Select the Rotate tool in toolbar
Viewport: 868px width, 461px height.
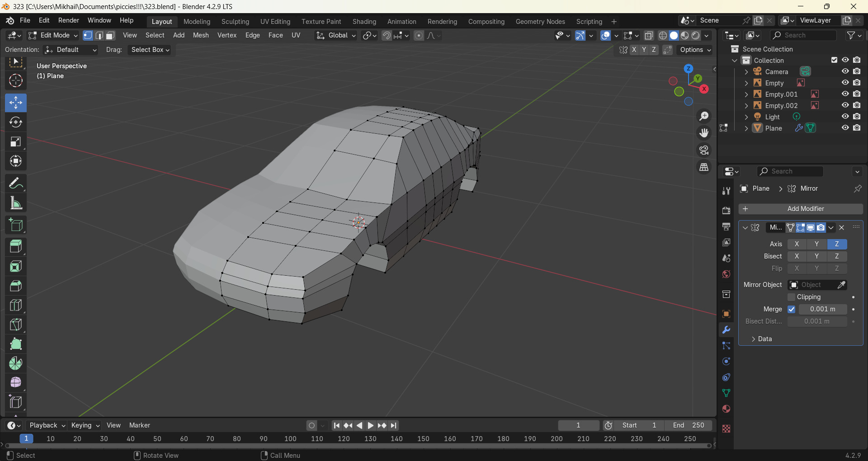[x=16, y=122]
